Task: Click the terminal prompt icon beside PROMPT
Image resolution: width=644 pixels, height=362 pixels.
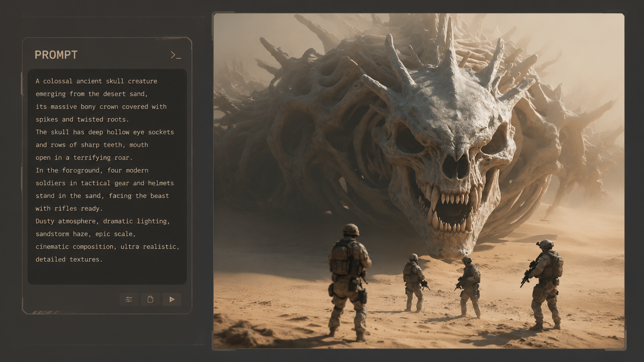Action: tap(176, 55)
